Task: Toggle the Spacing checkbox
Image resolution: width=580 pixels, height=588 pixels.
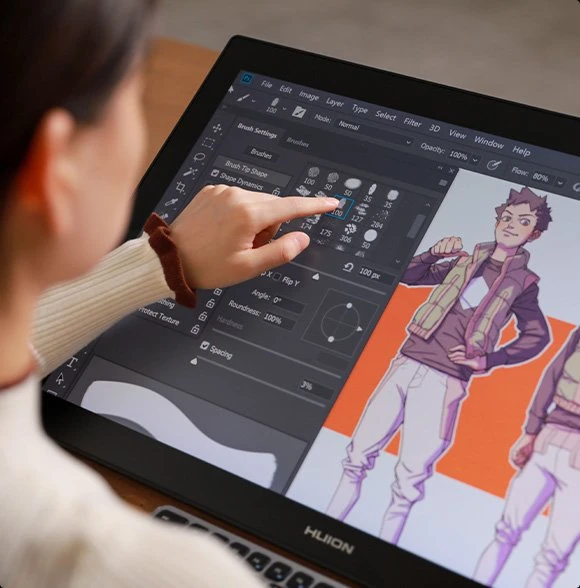Action: [204, 345]
